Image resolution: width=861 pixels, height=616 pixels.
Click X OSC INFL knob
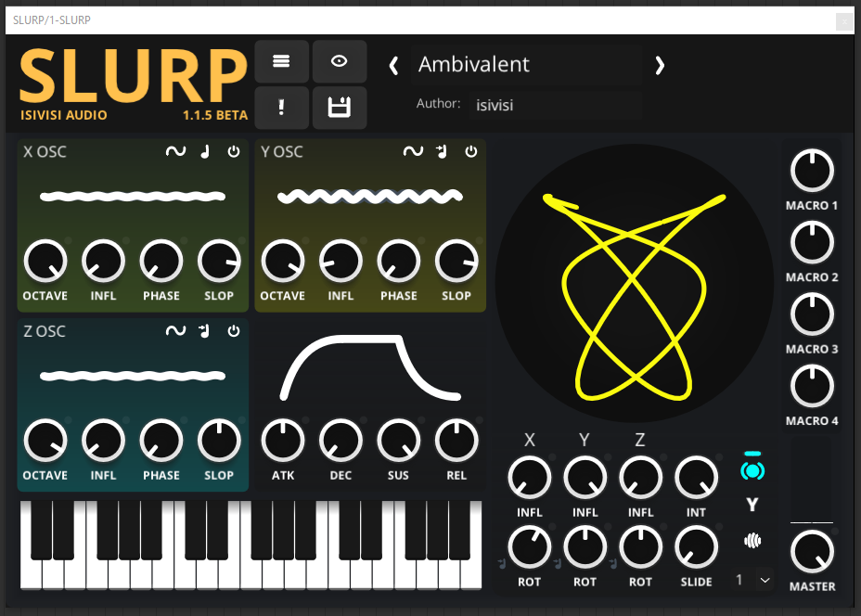point(103,261)
